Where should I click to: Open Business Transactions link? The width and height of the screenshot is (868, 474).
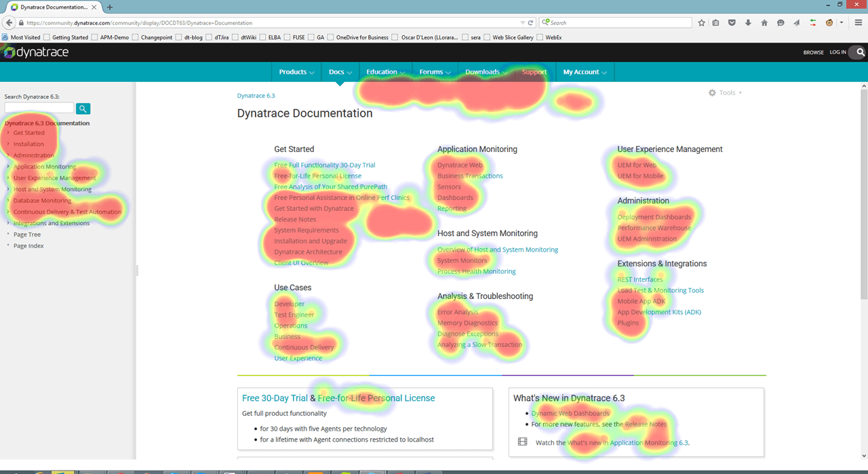coord(470,176)
